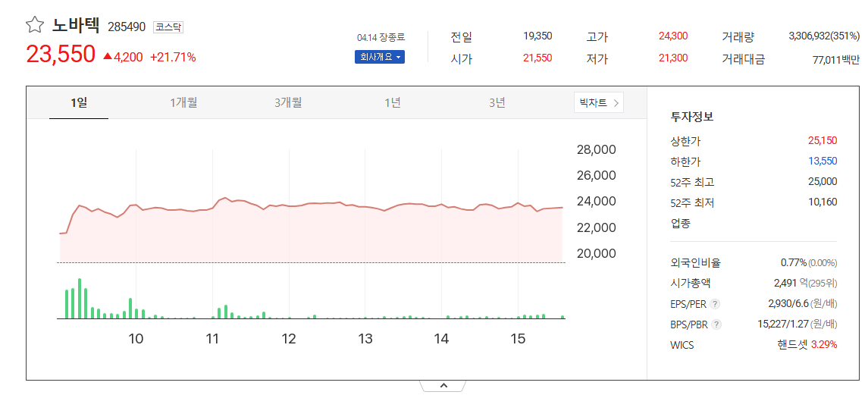
Task: Click the 시가총액 value 2,491 억
Action: [790, 283]
